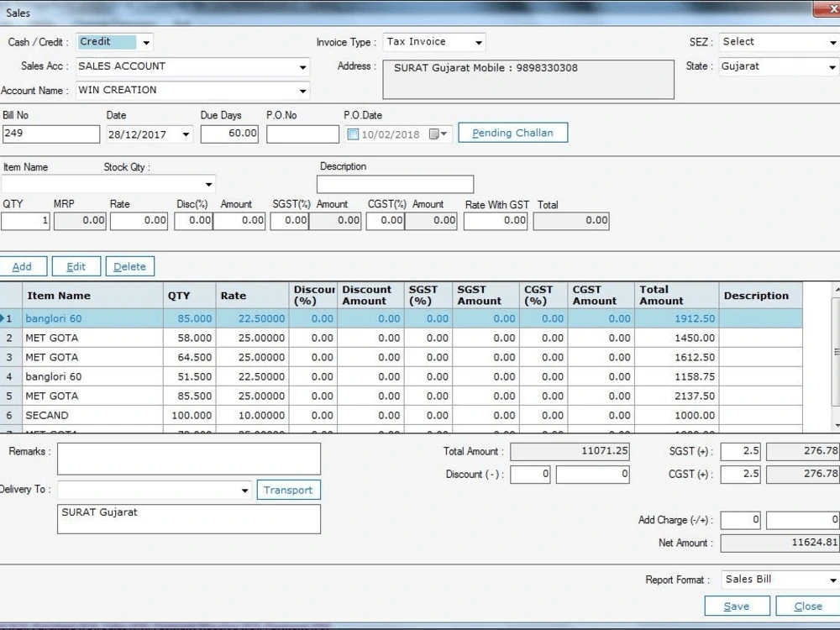The image size is (840, 630).
Task: Click the Add Charge percent field
Action: (740, 520)
